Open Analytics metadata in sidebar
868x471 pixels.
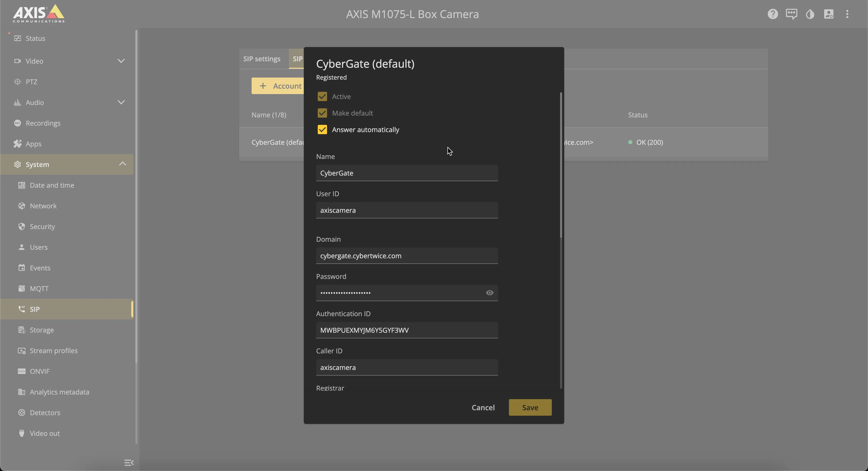[x=67, y=392]
